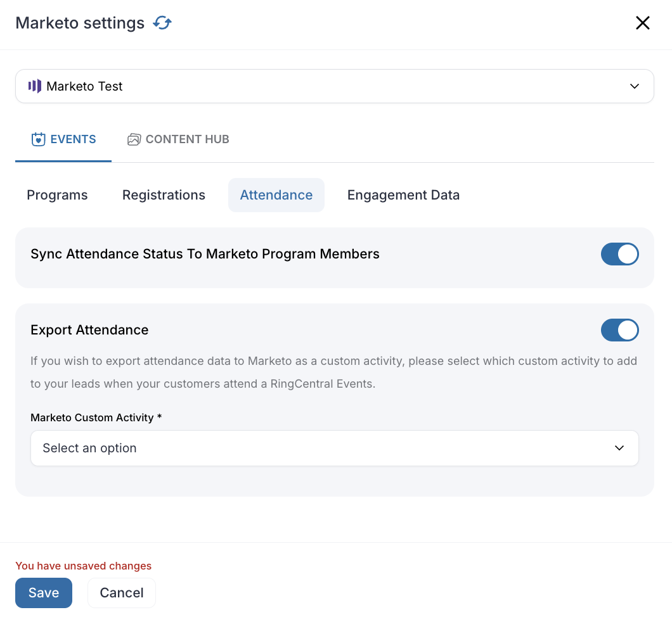Click the Content Hub gallery icon
672x617 pixels.
[x=134, y=139]
